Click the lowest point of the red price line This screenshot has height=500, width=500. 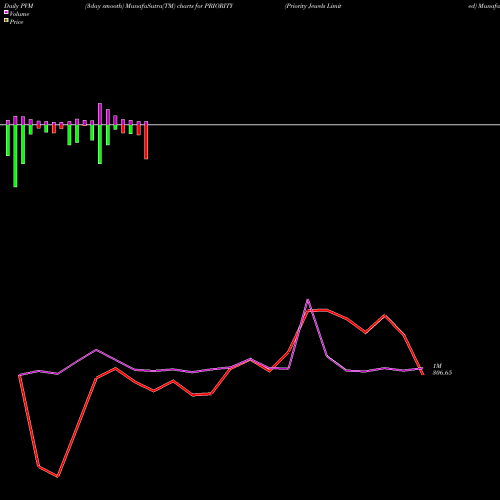[58, 476]
